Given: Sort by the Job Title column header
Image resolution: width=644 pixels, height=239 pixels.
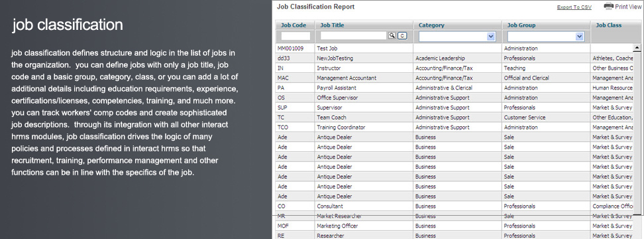Looking at the screenshot, I should pyautogui.click(x=332, y=25).
